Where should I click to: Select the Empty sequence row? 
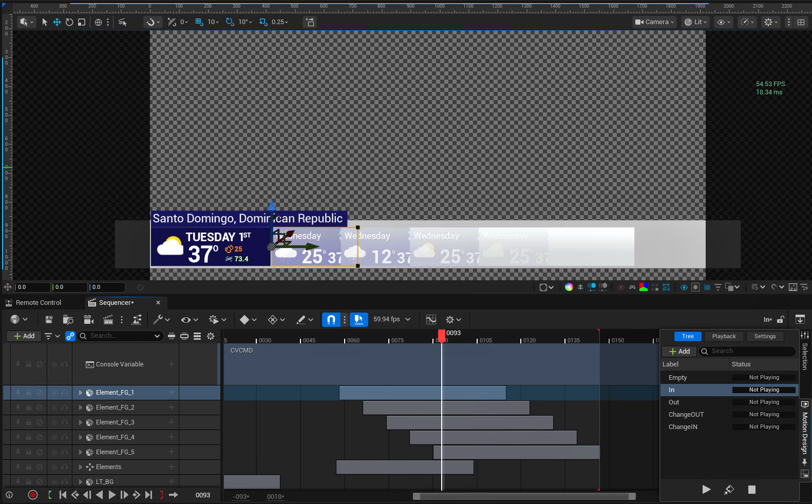point(729,378)
